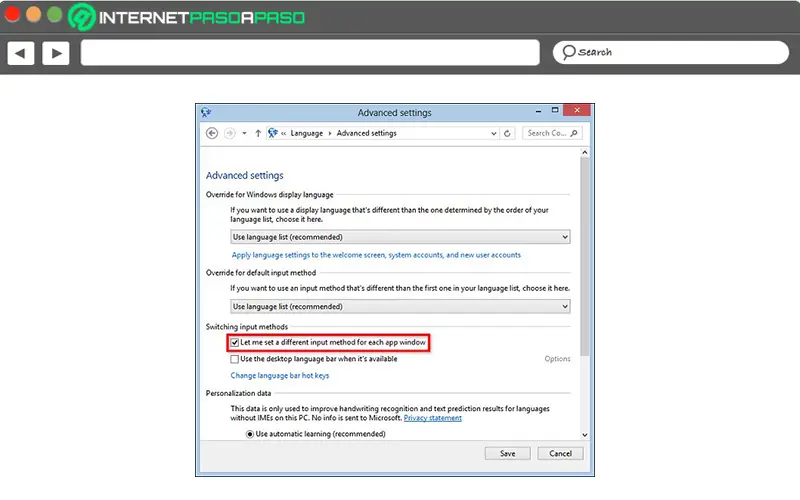
Task: Click the browser forward arrow button
Action: [56, 53]
